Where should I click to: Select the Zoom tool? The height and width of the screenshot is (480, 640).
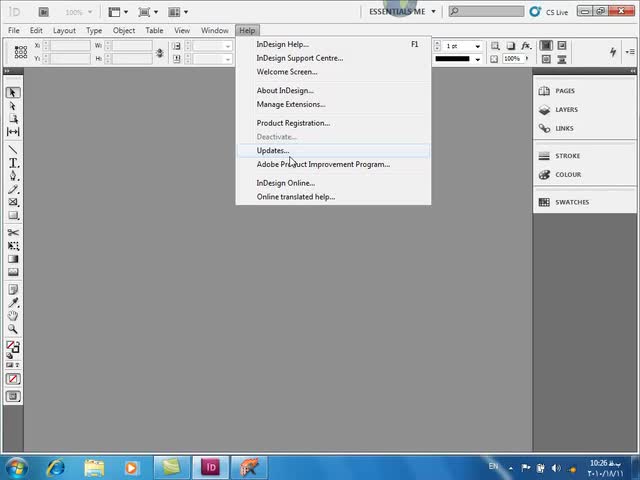(13, 329)
